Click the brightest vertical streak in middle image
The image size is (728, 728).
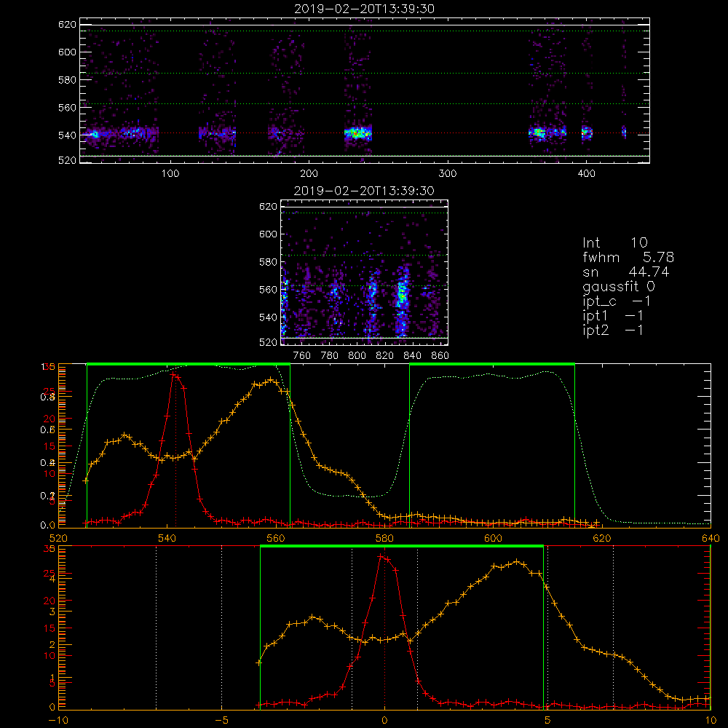402,301
